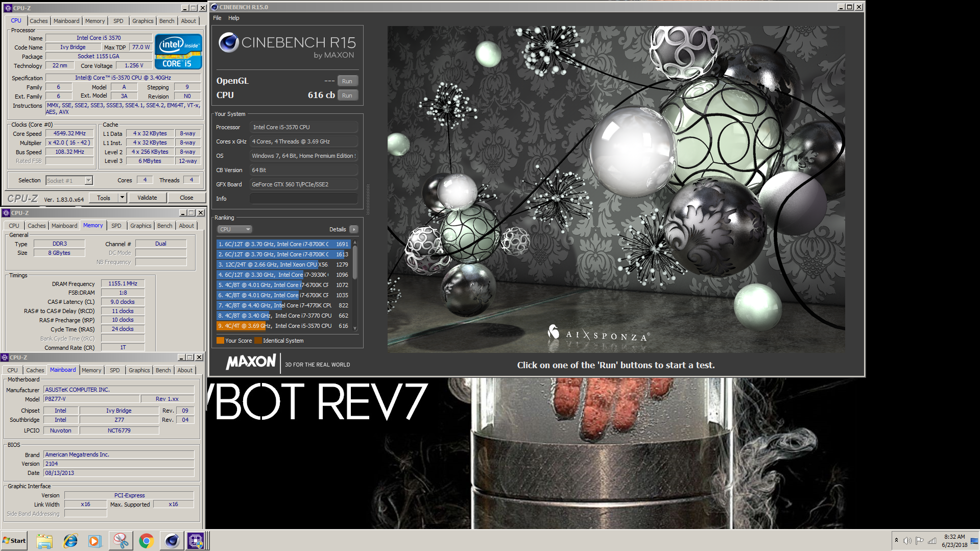Click the Cinebench R15 title bar icon
The width and height of the screenshot is (980, 551).
214,7
